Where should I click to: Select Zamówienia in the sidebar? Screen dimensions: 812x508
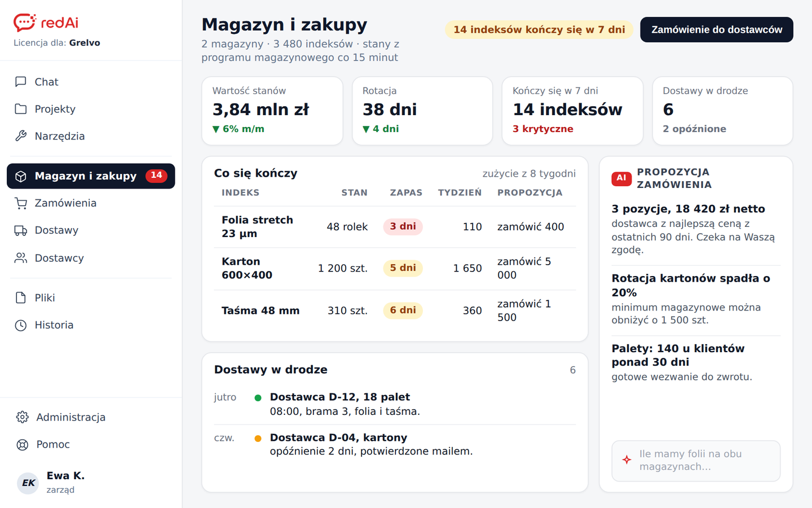(91, 203)
